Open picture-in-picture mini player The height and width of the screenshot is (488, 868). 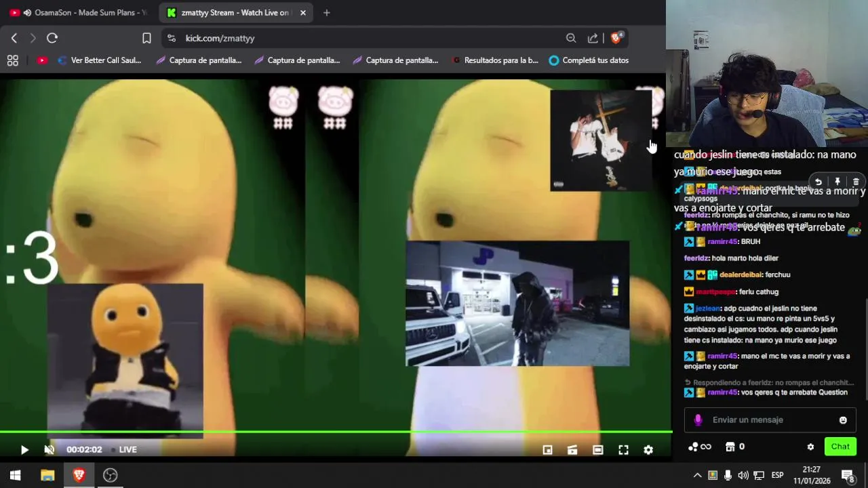547,449
